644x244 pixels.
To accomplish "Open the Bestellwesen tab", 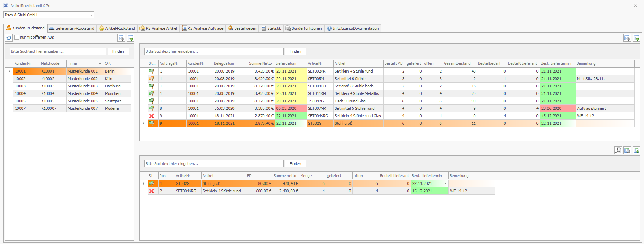I will (242, 28).
